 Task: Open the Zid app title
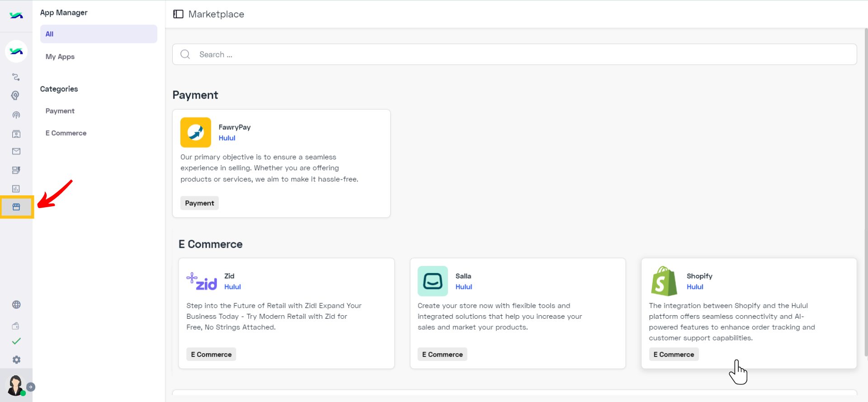click(x=229, y=276)
